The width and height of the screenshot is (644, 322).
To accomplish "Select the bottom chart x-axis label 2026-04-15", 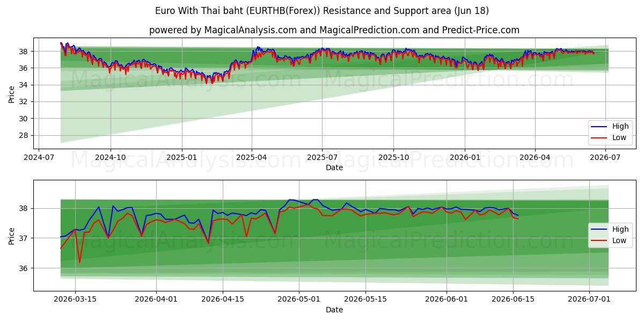I will 222,300.
